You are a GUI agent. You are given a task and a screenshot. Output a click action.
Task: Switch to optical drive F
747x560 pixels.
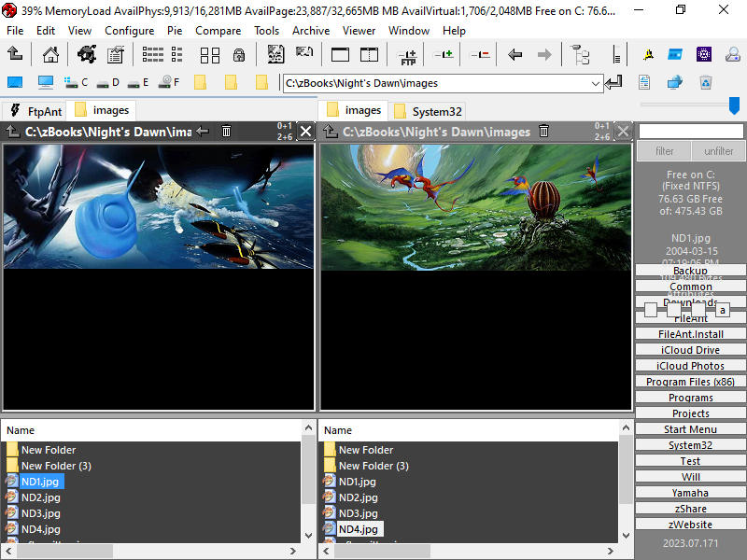pos(169,82)
